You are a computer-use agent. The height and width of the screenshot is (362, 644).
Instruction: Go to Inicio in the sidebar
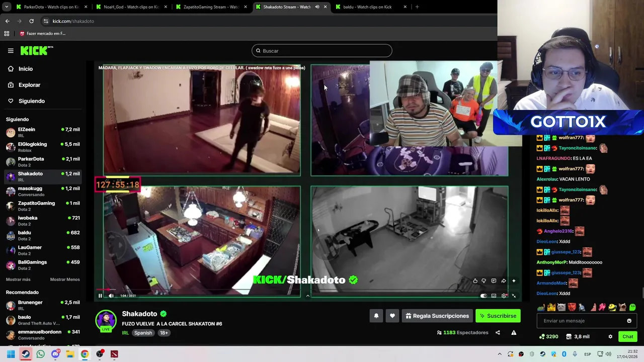tap(25, 69)
